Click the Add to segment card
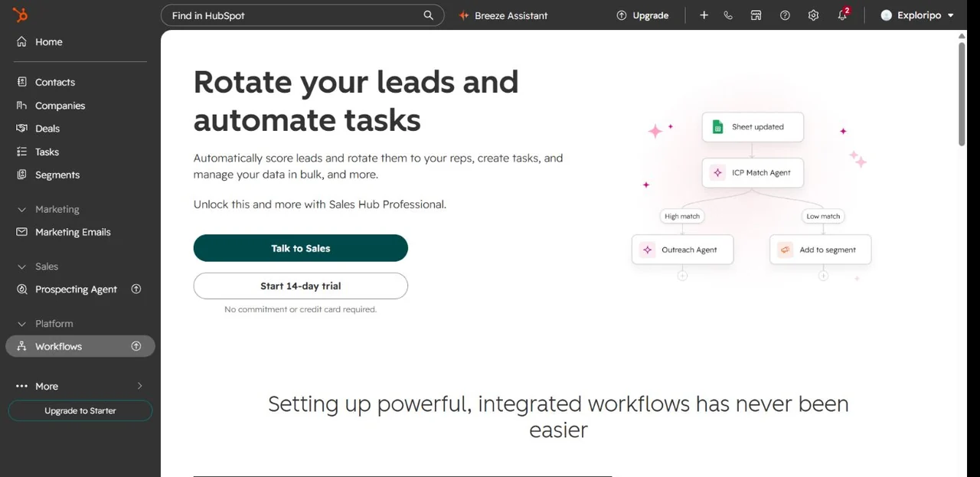This screenshot has height=477, width=980. [x=820, y=250]
